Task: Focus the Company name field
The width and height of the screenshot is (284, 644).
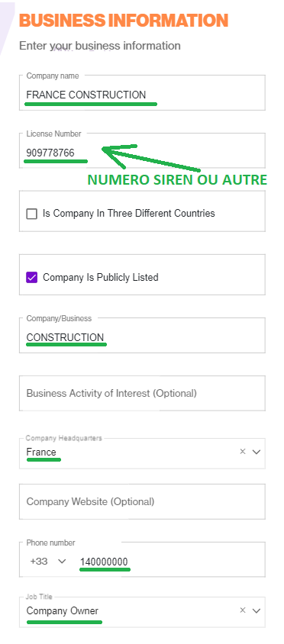Action: (x=142, y=92)
